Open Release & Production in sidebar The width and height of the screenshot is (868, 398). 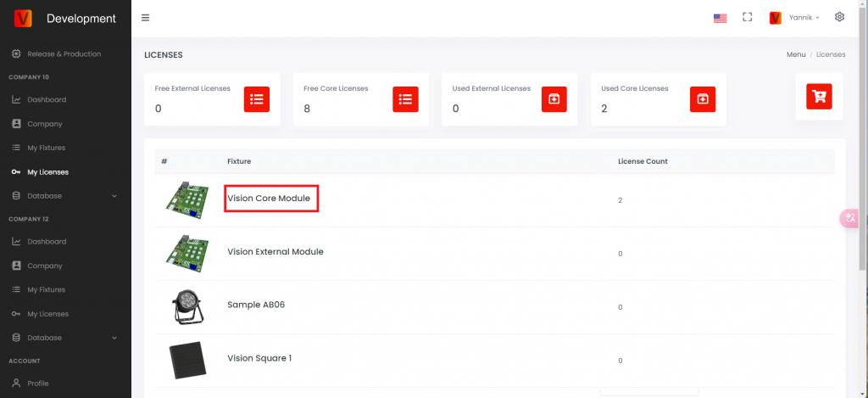coord(64,54)
